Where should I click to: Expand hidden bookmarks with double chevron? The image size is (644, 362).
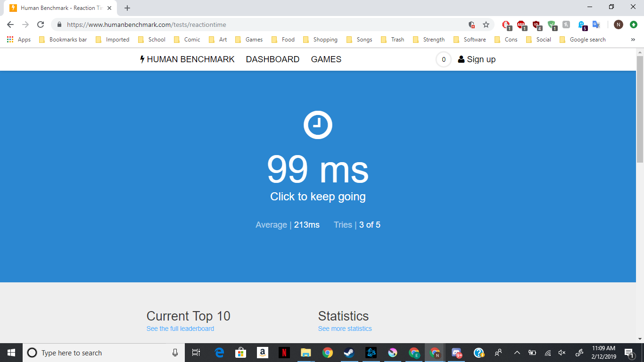click(633, 40)
